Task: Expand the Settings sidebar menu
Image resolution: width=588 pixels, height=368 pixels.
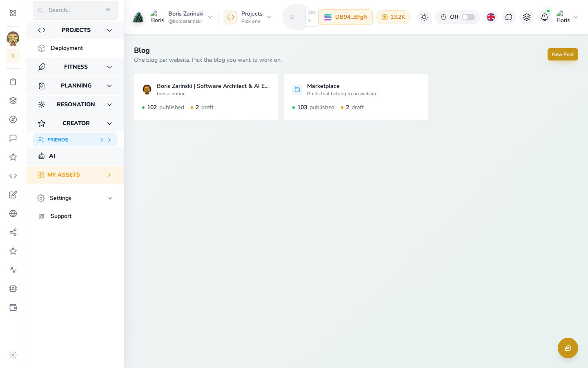Action: (75, 198)
